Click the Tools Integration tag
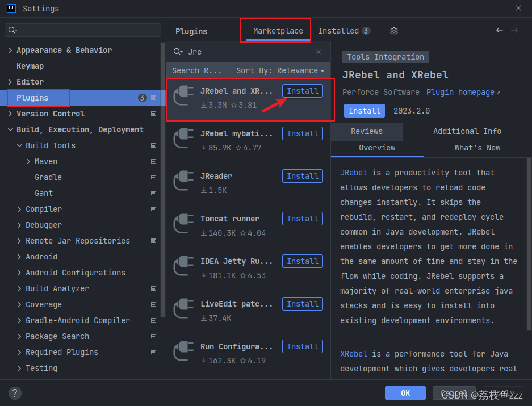The width and height of the screenshot is (532, 406). (x=386, y=57)
